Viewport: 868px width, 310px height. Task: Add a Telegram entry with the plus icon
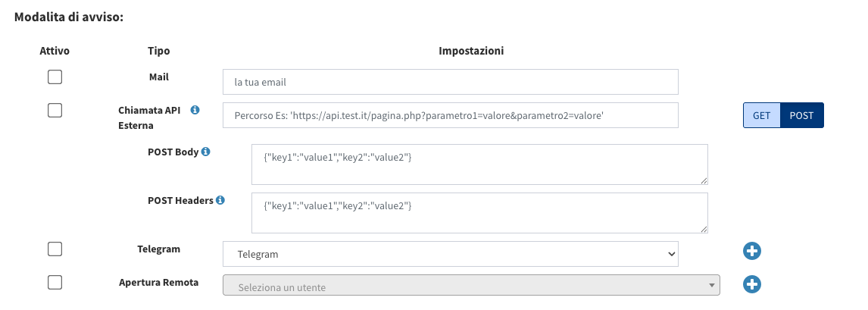point(752,252)
